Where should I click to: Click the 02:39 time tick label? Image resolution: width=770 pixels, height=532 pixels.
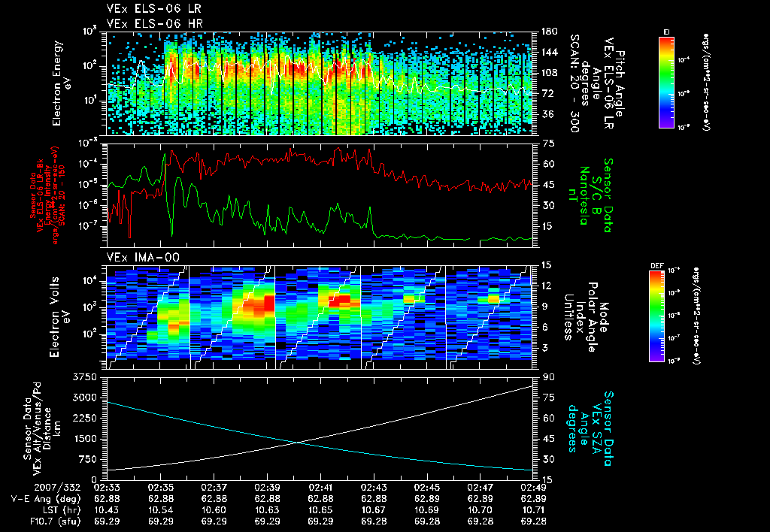(x=267, y=488)
